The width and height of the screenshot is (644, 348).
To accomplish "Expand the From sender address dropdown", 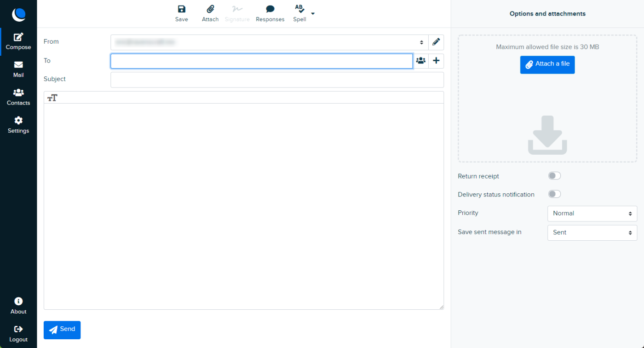I will pos(269,42).
